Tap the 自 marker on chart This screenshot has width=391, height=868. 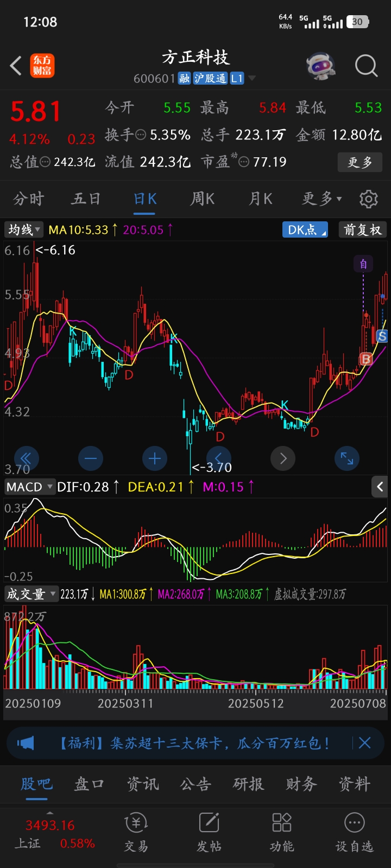363,264
